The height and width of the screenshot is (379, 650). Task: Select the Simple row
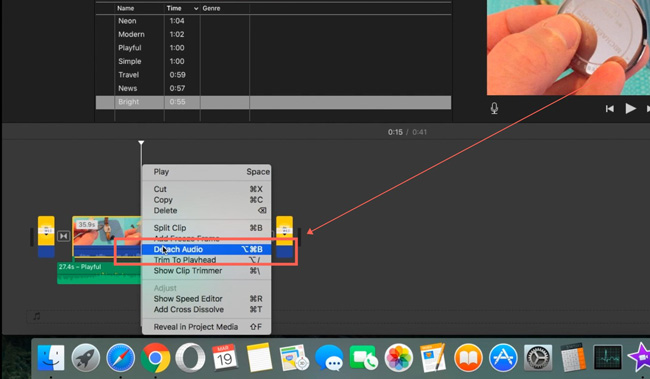pos(273,61)
